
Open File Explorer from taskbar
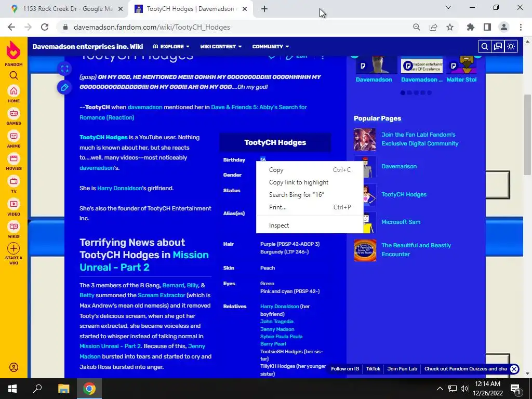click(x=63, y=389)
